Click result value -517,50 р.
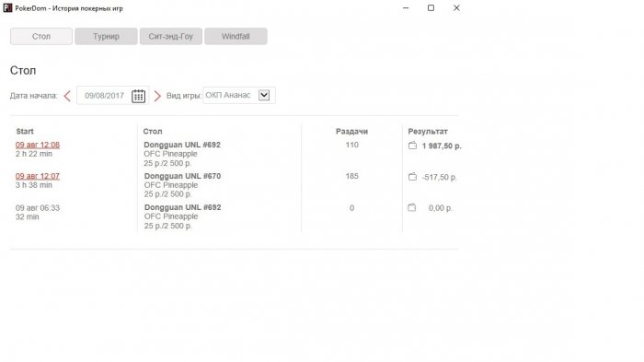This screenshot has width=644, height=362. pos(440,177)
